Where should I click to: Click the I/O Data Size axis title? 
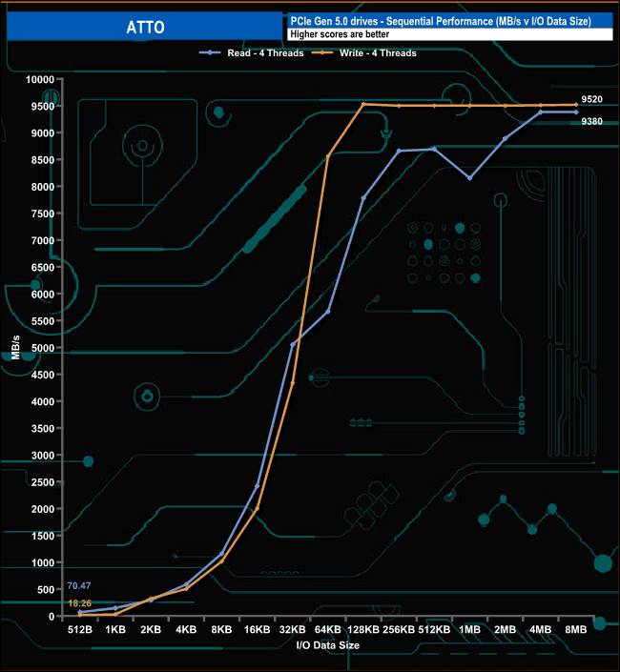[327, 645]
